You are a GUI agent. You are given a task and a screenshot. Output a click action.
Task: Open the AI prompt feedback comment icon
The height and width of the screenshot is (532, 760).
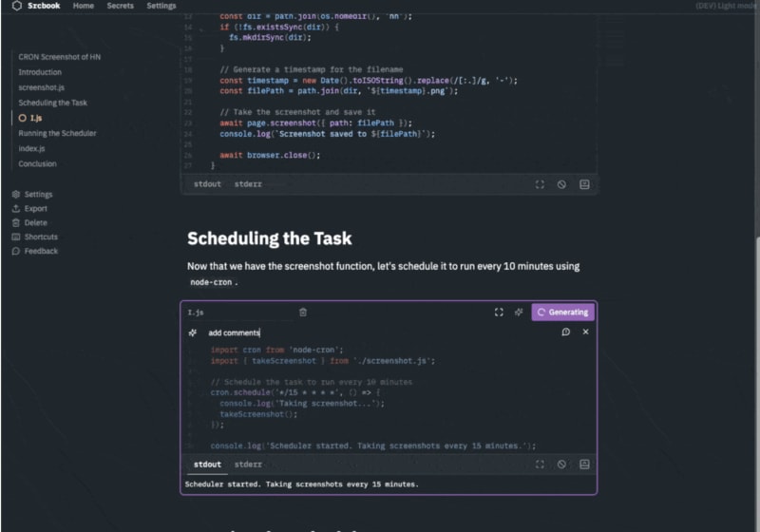click(566, 332)
